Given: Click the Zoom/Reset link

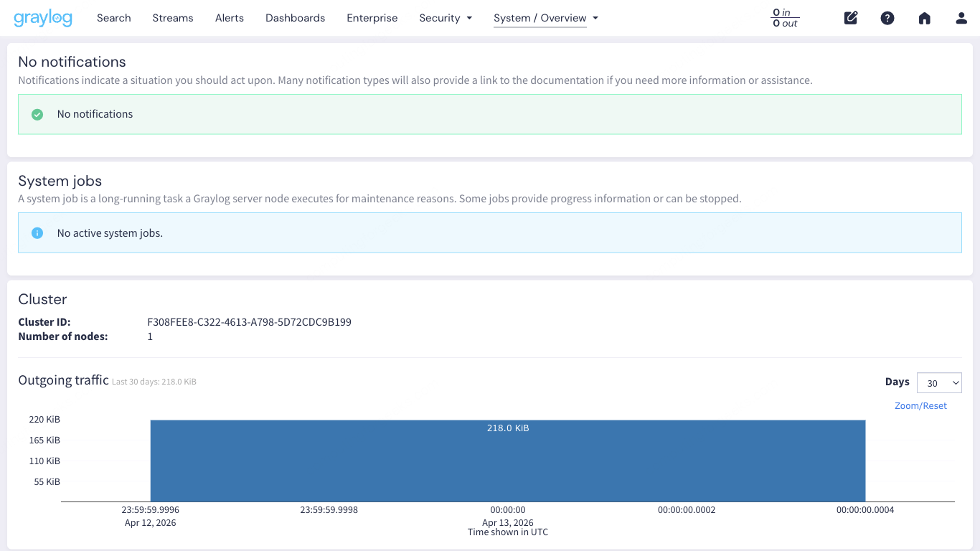Looking at the screenshot, I should [920, 405].
